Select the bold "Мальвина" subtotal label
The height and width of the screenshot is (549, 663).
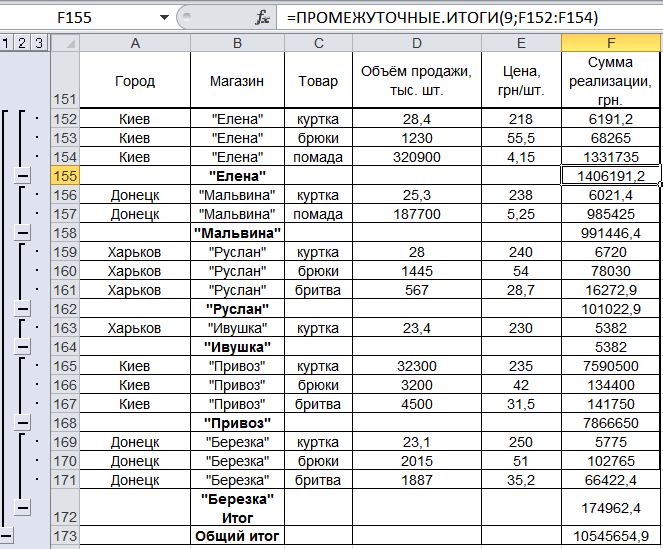(x=237, y=233)
